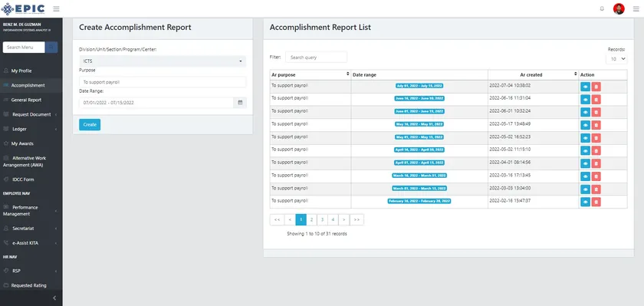Open My Awards in the sidebar
This screenshot has height=306, width=644.
pos(31,143)
